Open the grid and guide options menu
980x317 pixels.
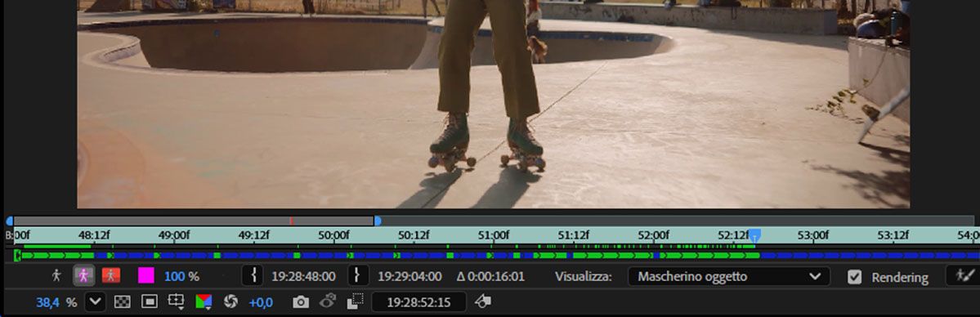point(176,302)
